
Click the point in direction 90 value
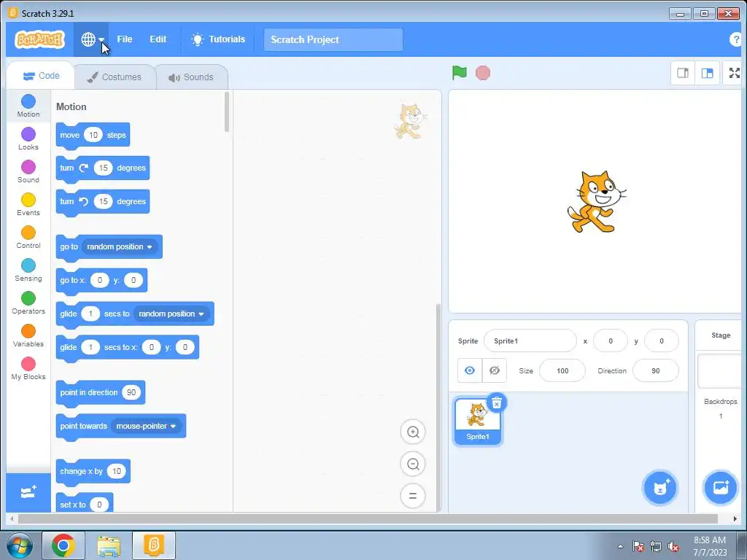click(x=131, y=392)
